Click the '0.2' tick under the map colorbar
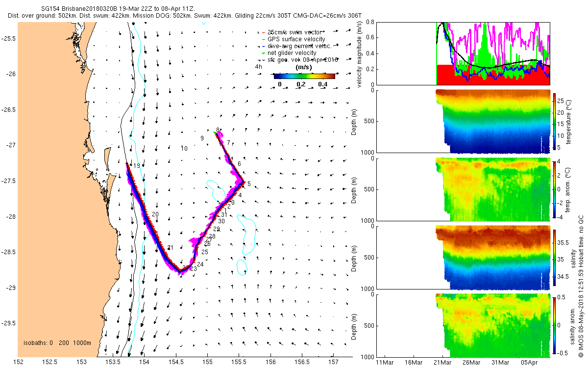This screenshot has width=588, height=368. point(301,84)
